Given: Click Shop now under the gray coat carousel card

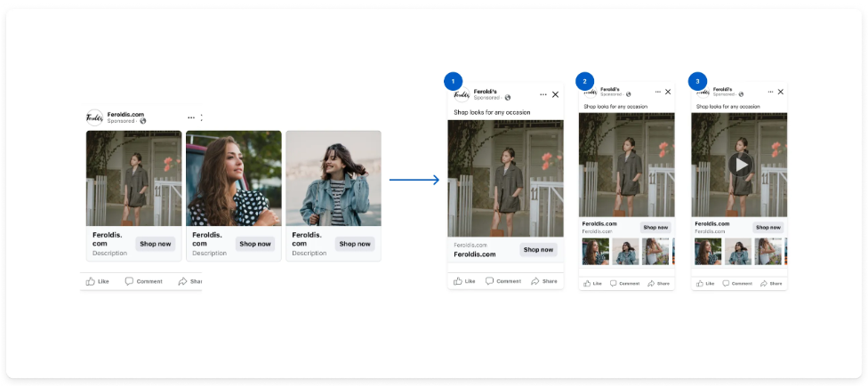Looking at the screenshot, I should [155, 244].
